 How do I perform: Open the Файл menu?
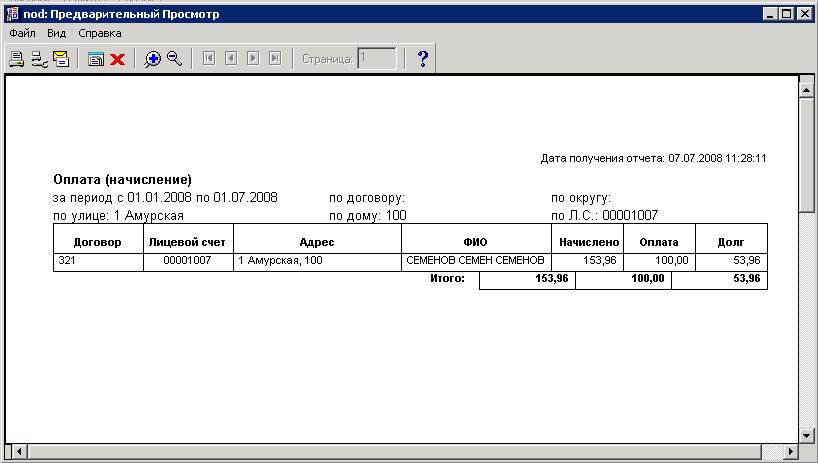point(22,33)
